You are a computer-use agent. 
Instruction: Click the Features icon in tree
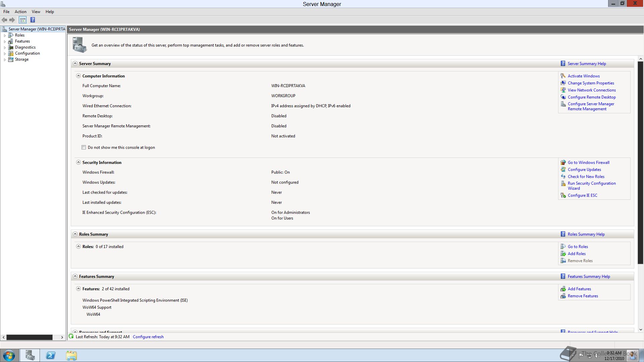click(11, 41)
